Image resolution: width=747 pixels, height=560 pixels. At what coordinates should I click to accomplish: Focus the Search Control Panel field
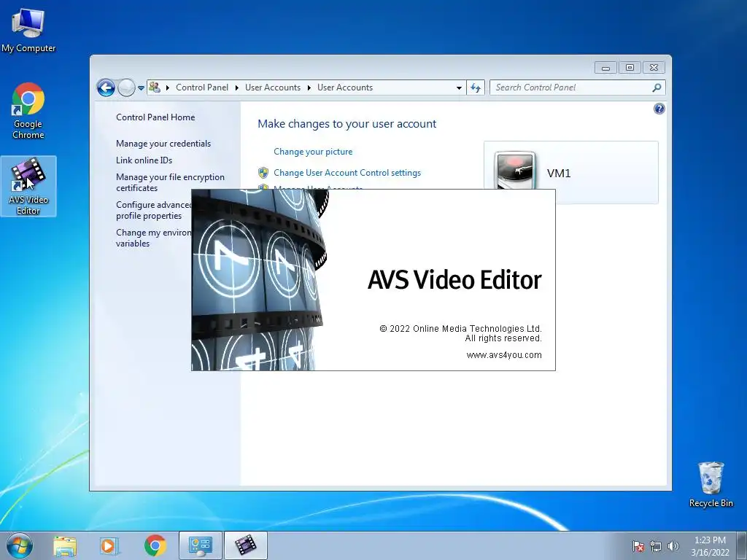[x=572, y=87]
